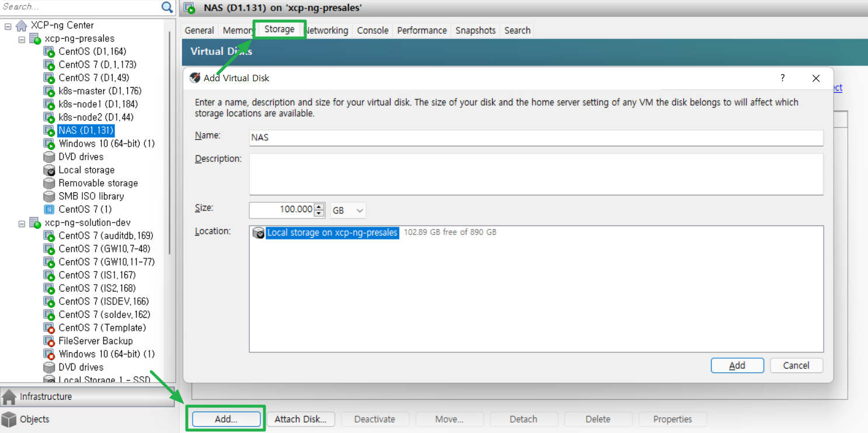The height and width of the screenshot is (433, 868).
Task: Click the SMB ISO library icon
Action: pos(50,196)
